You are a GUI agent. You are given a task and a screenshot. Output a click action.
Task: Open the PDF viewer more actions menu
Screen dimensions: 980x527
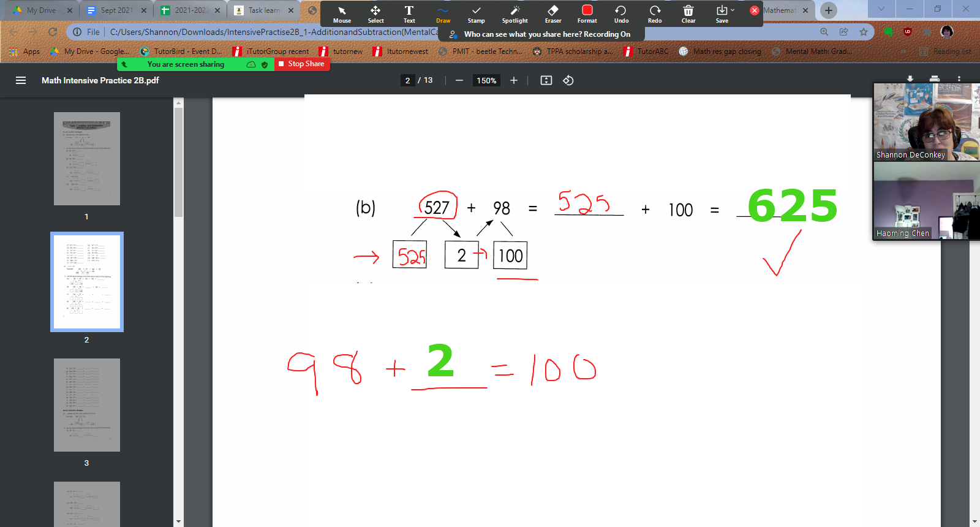[x=959, y=78]
